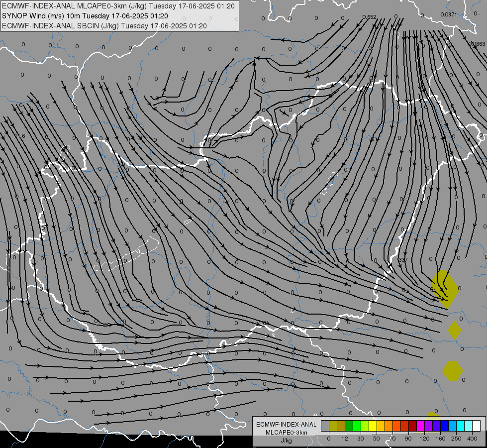This screenshot has width=487, height=448.
Task: Click the MLCAPE0-3km title line in header
Action: coord(118,6)
